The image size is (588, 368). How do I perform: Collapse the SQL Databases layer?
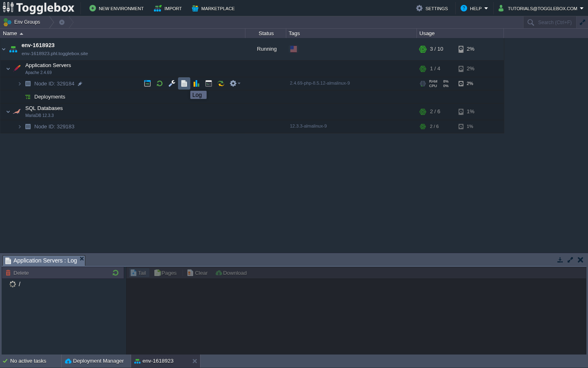8,112
